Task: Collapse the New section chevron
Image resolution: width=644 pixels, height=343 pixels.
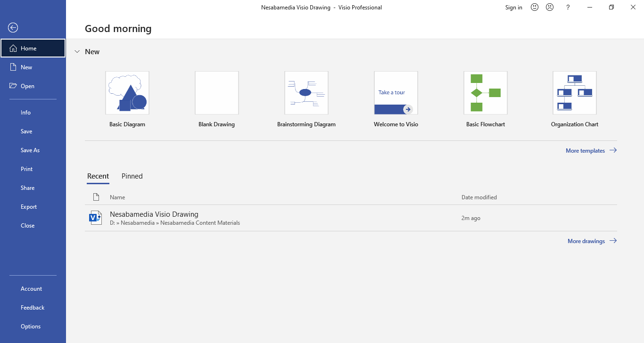Action: click(77, 52)
